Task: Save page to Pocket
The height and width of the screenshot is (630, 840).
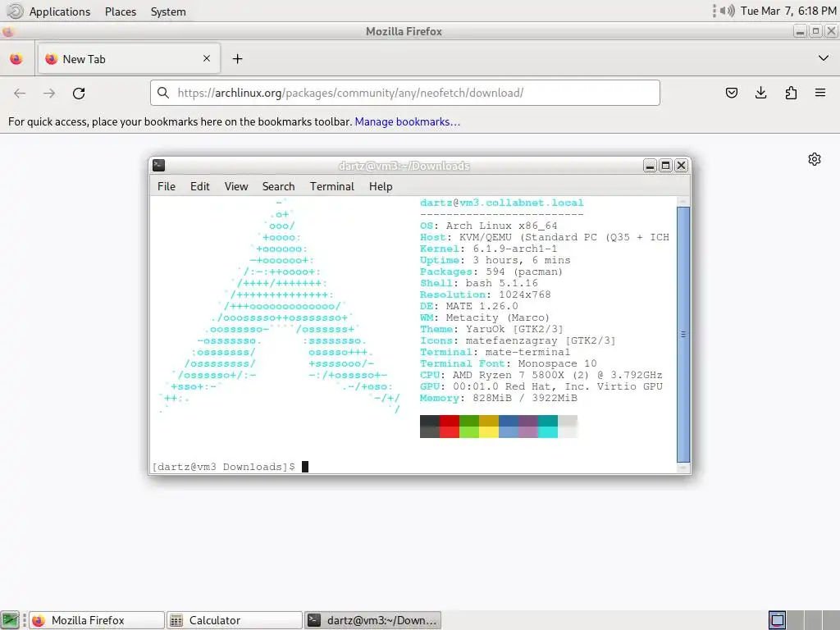Action: (731, 93)
